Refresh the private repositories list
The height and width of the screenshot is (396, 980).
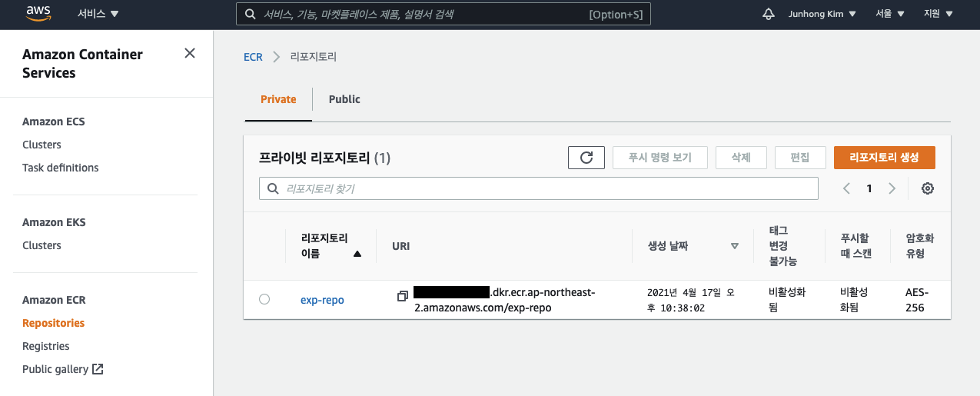click(x=586, y=158)
